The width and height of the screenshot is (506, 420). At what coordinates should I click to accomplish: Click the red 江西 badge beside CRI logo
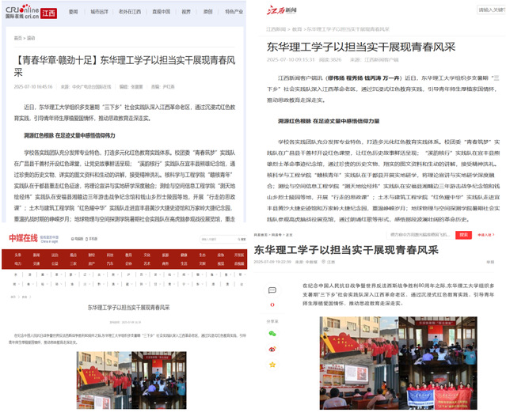pyautogui.click(x=49, y=13)
